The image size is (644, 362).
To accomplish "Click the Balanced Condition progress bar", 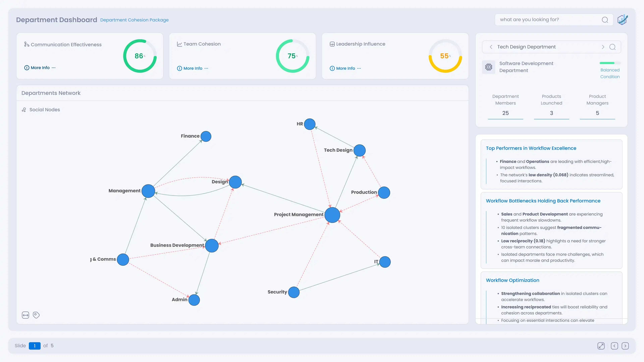I will (610, 63).
